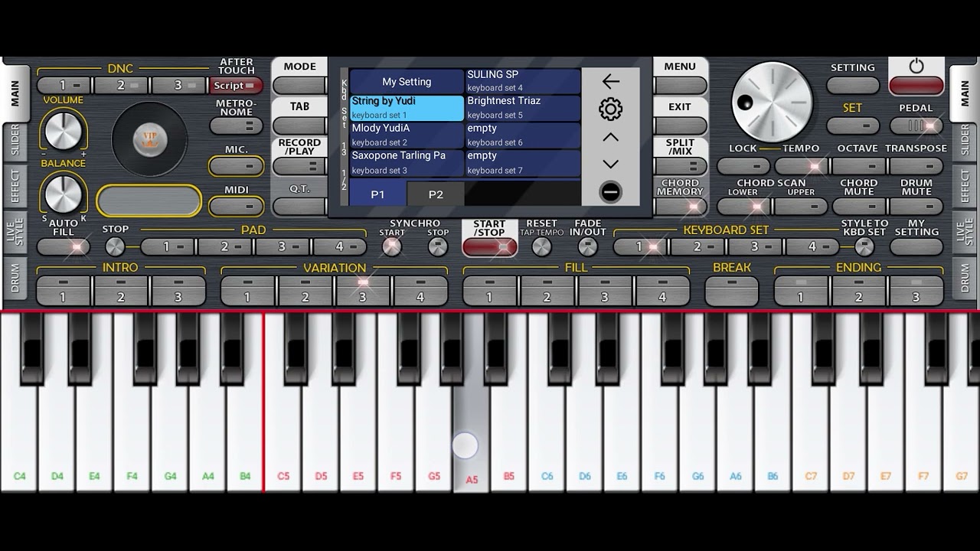Screen dimensions: 980x551
Task: Select Mlody YudiA keyboard set 2
Action: pos(407,135)
